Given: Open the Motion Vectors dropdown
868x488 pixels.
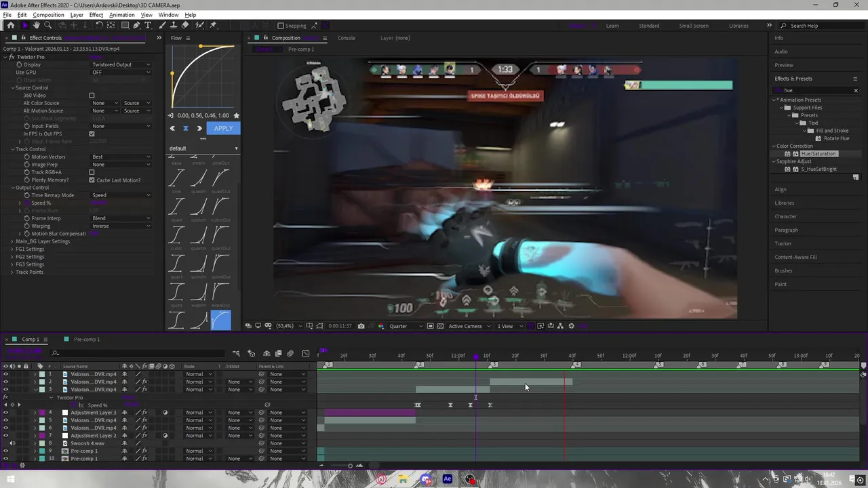Looking at the screenshot, I should coord(121,157).
